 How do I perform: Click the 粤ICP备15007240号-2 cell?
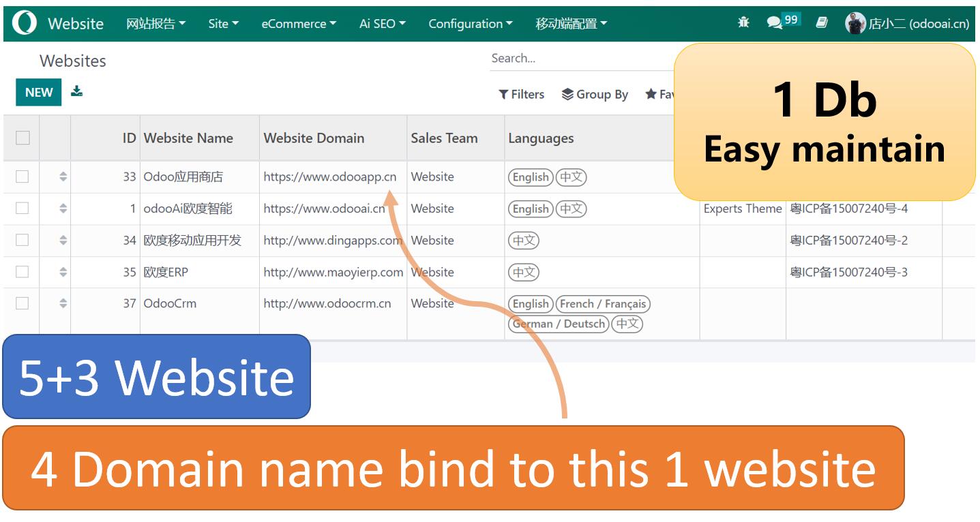(x=849, y=240)
